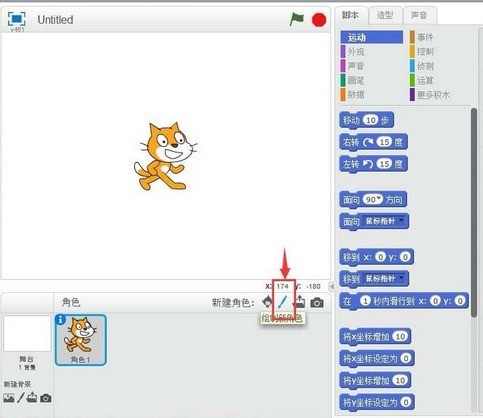Upload backdrop from file icon
Image resolution: width=483 pixels, height=418 pixels.
pos(32,397)
